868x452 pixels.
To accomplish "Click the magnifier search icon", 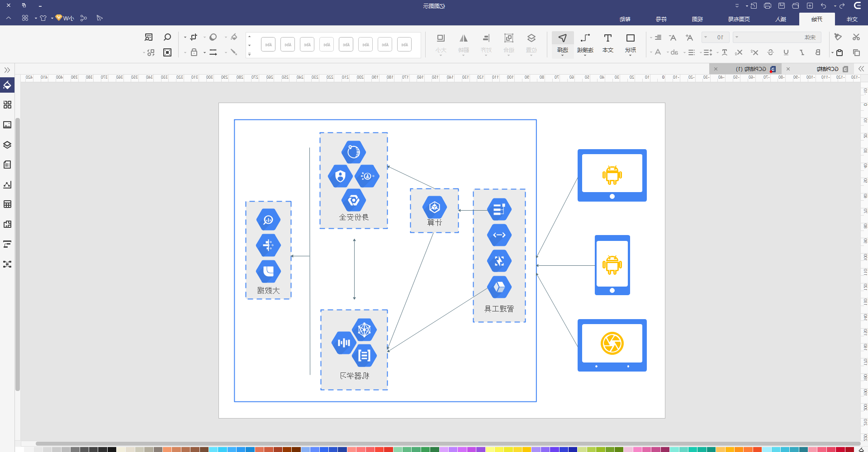I will coord(167,37).
